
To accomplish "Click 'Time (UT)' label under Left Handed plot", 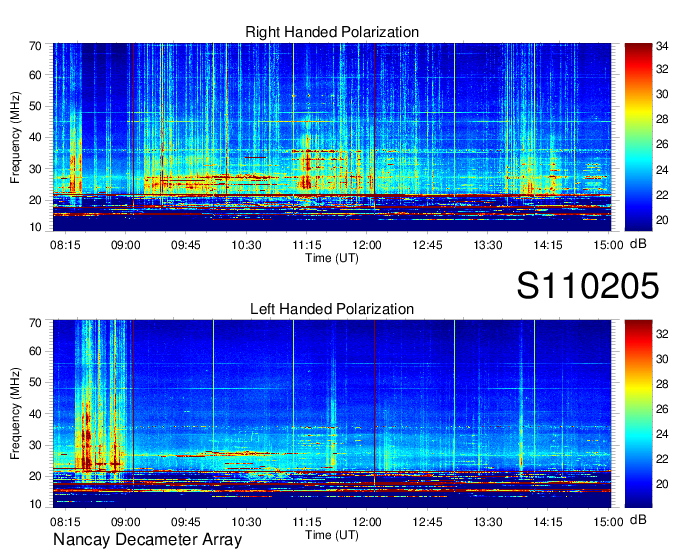I will pos(332,535).
